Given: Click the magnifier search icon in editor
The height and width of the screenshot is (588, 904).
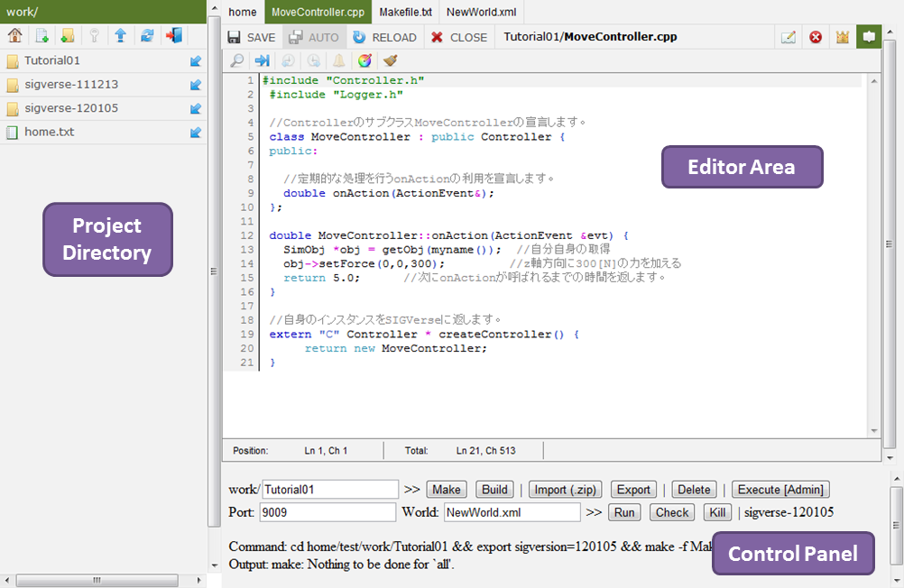Looking at the screenshot, I should (236, 61).
